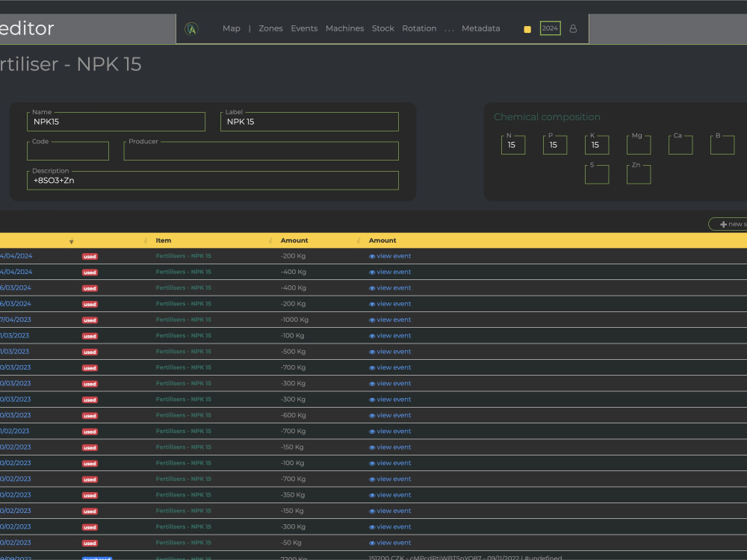Click 'Fertilisers - NPK 15' in -600 Kg row
The height and width of the screenshot is (560, 747).
click(184, 415)
